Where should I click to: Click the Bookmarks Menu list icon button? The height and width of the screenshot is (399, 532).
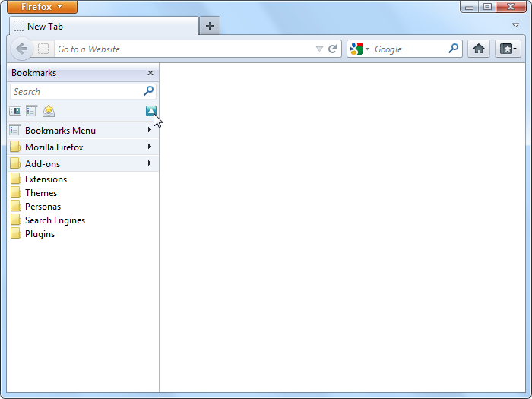coord(31,111)
